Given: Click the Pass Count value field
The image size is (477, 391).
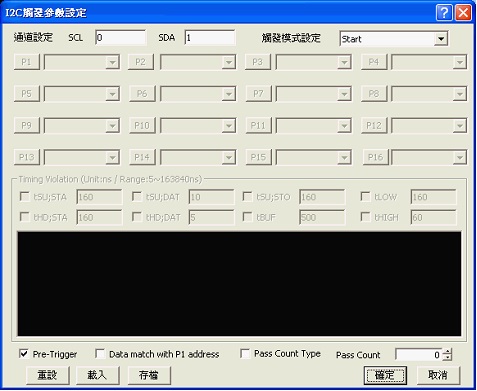Looking at the screenshot, I should 419,355.
